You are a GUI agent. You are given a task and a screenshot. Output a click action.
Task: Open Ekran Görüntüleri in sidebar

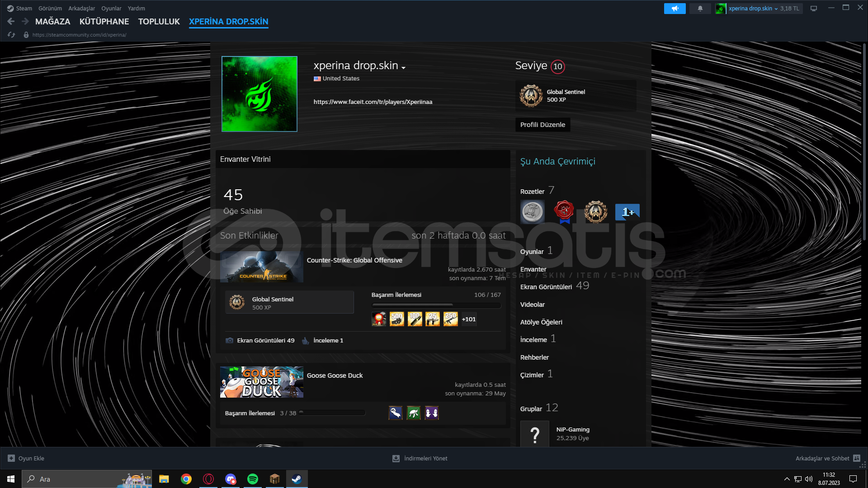coord(546,287)
